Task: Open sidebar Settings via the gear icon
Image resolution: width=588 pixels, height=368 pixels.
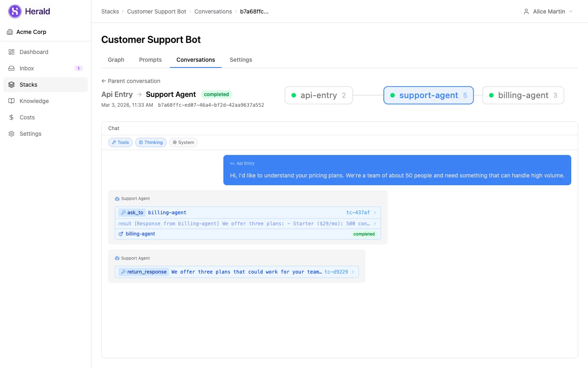Action: coord(11,134)
